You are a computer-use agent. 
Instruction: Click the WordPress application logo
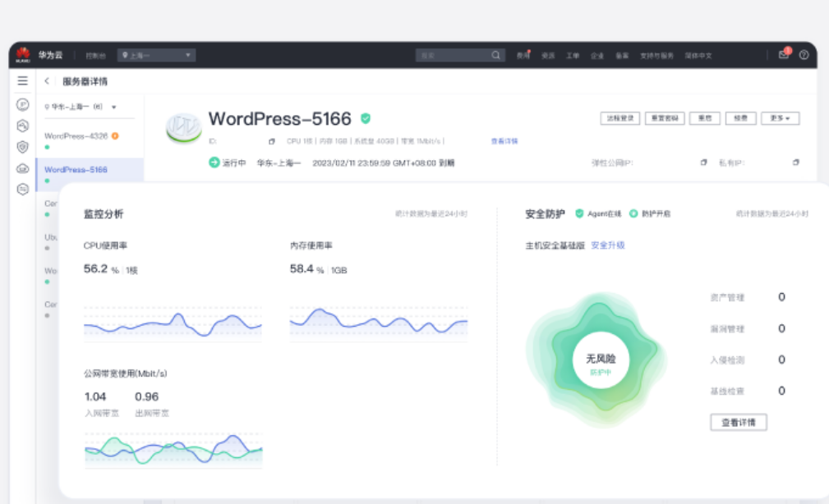click(x=184, y=128)
